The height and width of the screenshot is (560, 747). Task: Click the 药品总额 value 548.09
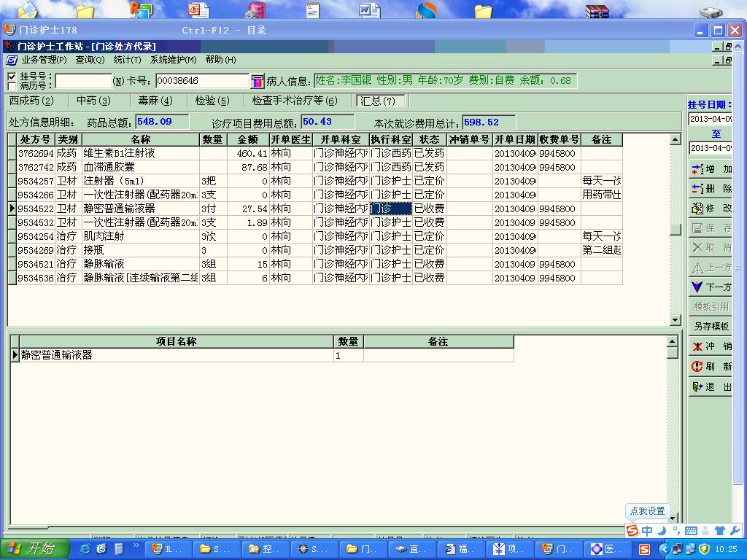(x=162, y=122)
